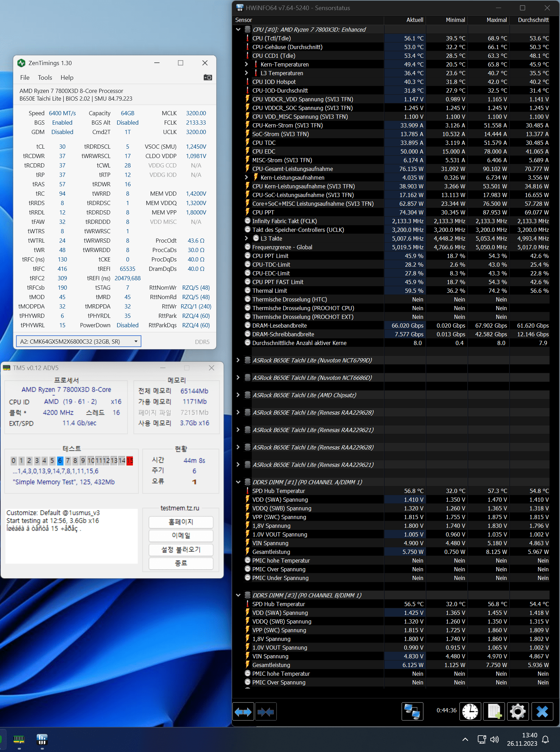Image resolution: width=560 pixels, height=752 pixels.
Task: Open the A2 CMK64GX5M2X6800C32 module dropdown
Action: [x=79, y=342]
